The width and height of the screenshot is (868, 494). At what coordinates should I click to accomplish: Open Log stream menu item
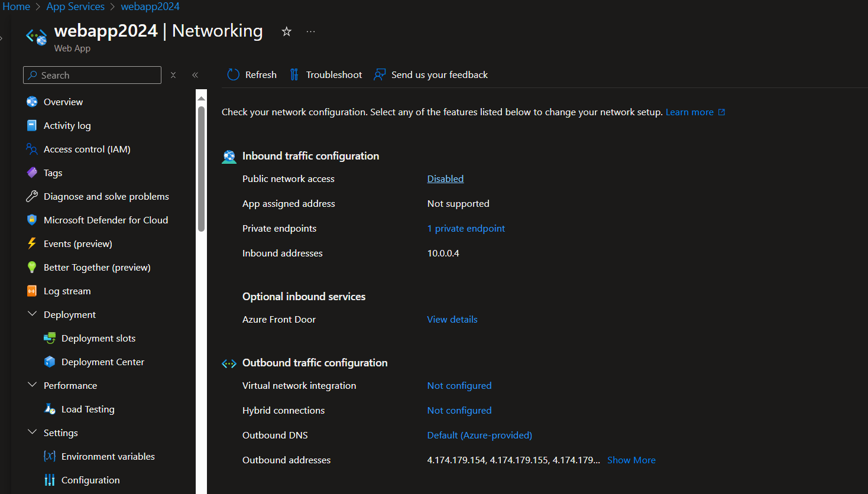(x=67, y=291)
